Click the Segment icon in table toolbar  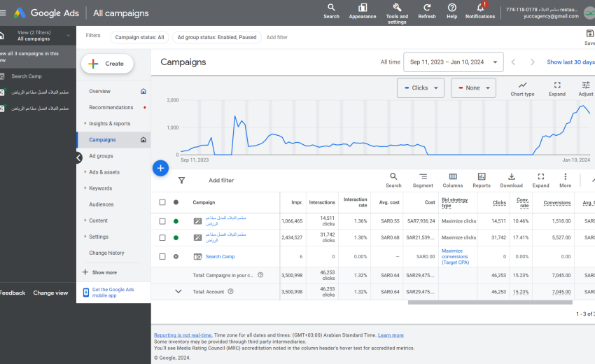coord(423,177)
